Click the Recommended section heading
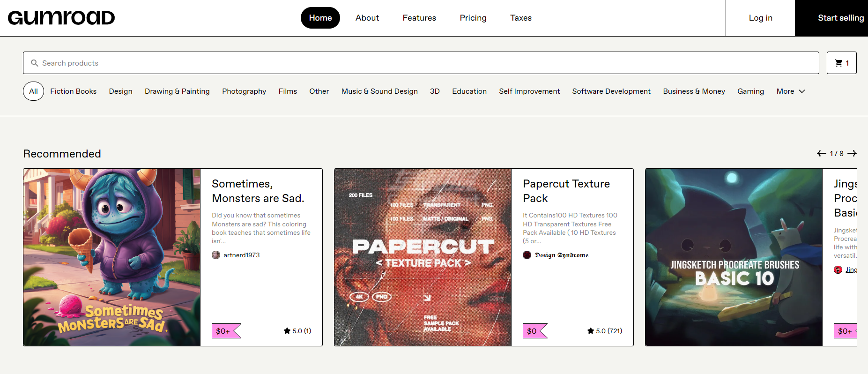Screen dimensions: 868x374 tap(62, 154)
